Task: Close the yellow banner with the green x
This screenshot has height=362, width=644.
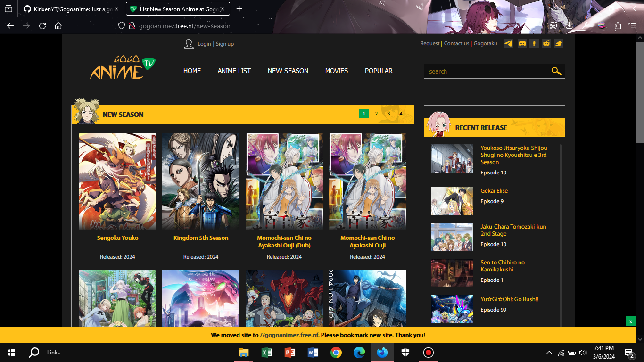Action: 631,321
